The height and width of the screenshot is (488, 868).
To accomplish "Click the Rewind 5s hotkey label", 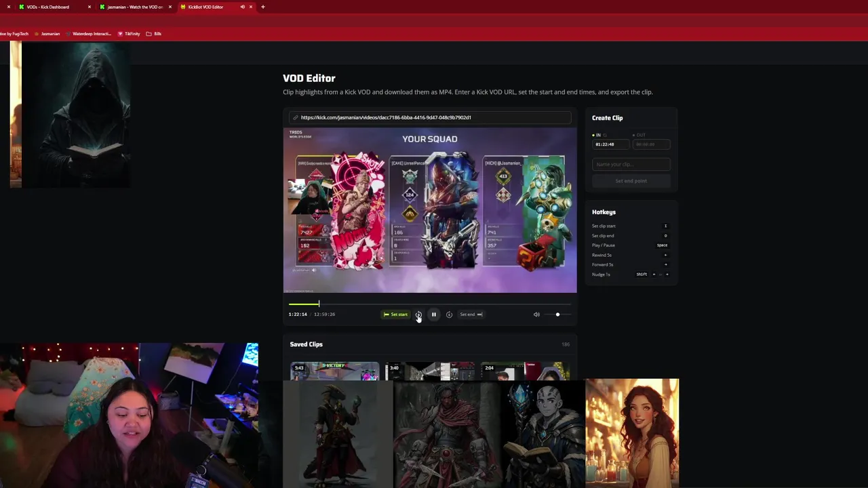I will (x=602, y=255).
